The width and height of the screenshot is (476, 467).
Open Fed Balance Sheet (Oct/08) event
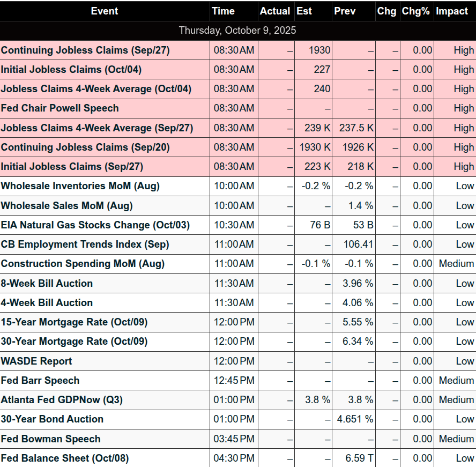pyautogui.click(x=65, y=458)
